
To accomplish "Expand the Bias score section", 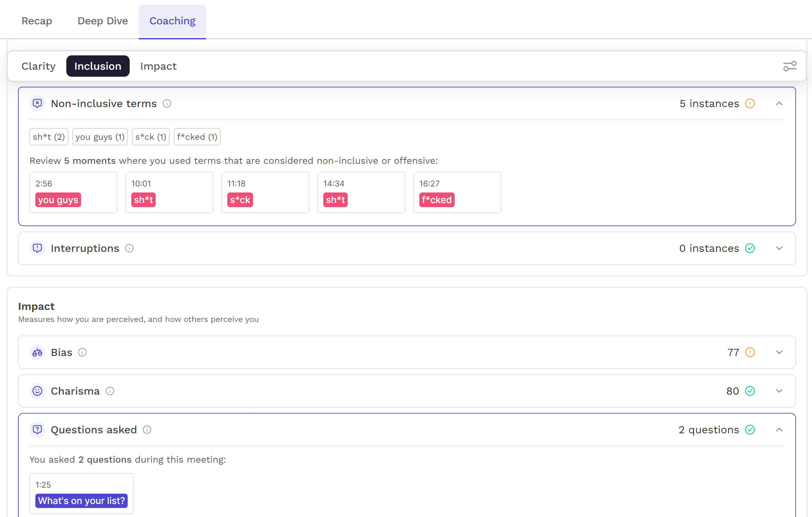I will (x=779, y=352).
